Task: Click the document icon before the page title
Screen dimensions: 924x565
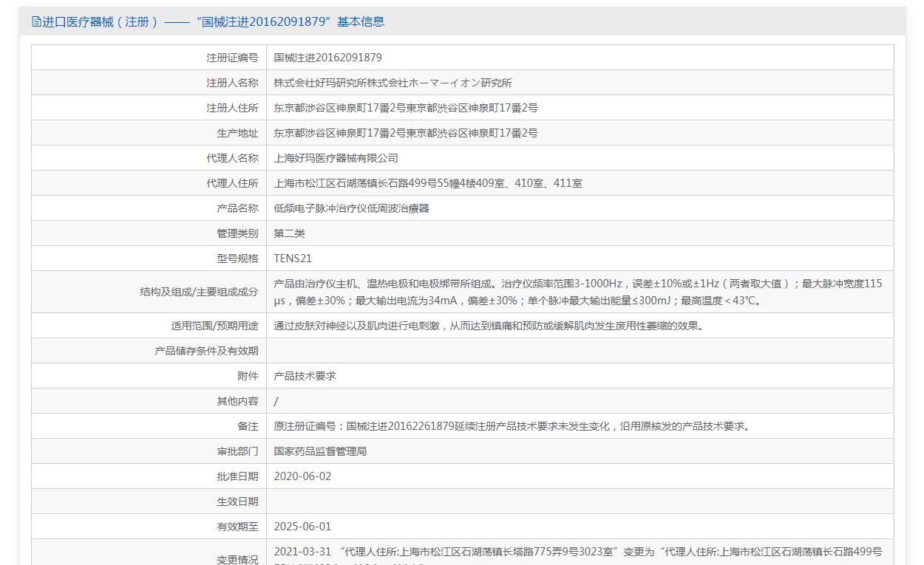Action: (x=36, y=22)
